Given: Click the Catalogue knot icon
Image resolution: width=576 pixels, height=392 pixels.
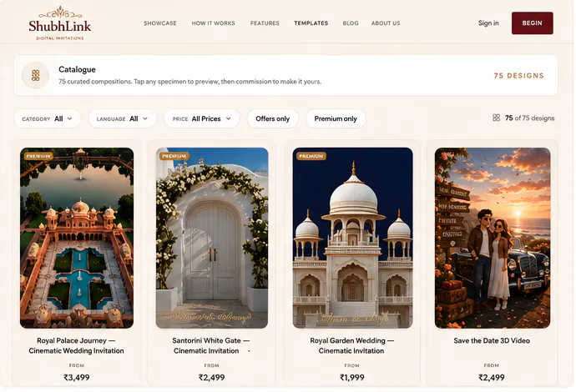Looking at the screenshot, I should point(36,75).
